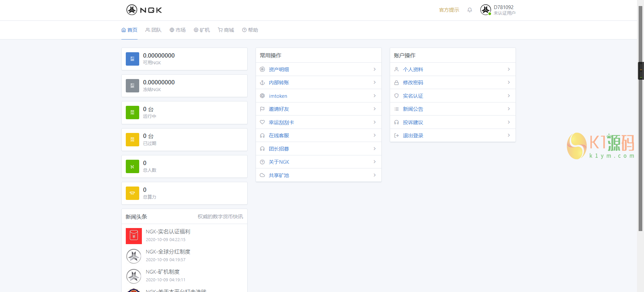
Task: Switch to the 市场 market tab
Action: tap(178, 30)
